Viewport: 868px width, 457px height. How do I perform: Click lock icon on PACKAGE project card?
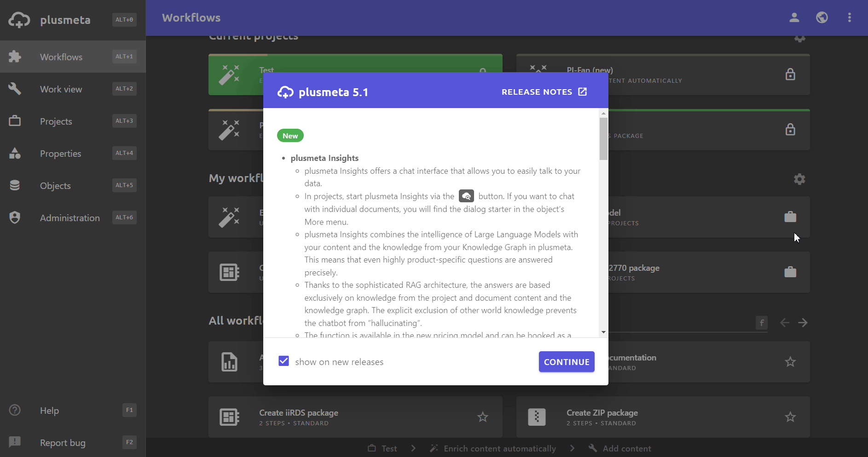click(x=790, y=130)
